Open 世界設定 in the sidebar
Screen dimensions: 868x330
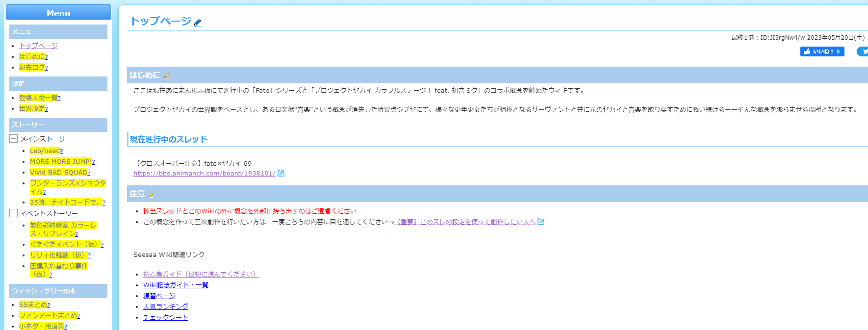(x=32, y=108)
